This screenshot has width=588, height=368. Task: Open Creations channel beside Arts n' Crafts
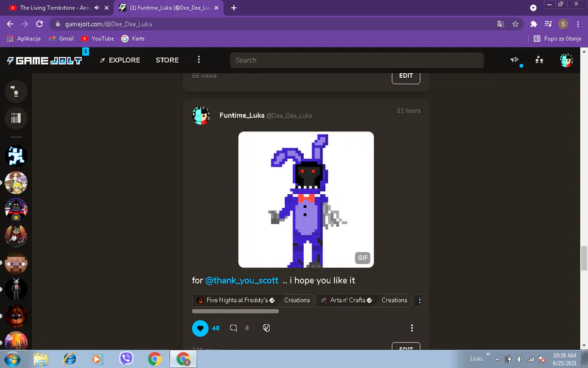394,300
